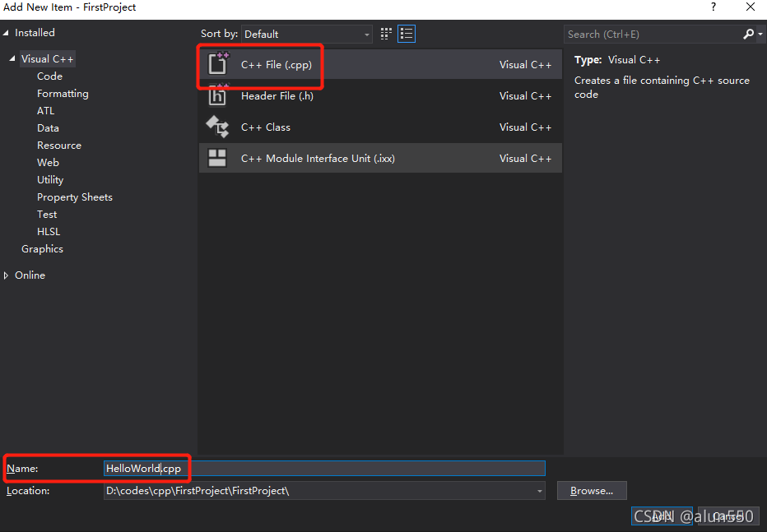Select the Formatting category
Viewport: 767px width, 532px height.
click(x=63, y=93)
